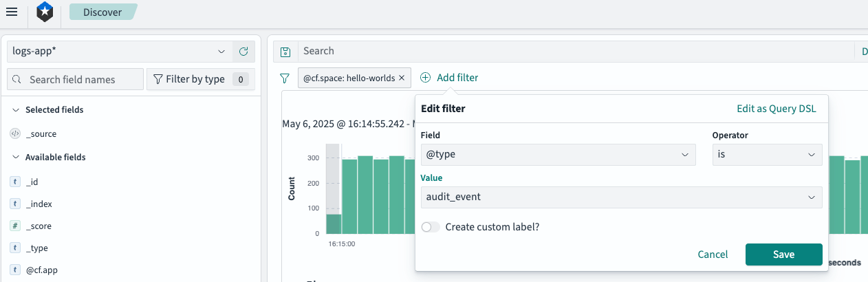The image size is (868, 282).
Task: Click the text type icon beside _type
Action: pyautogui.click(x=15, y=248)
